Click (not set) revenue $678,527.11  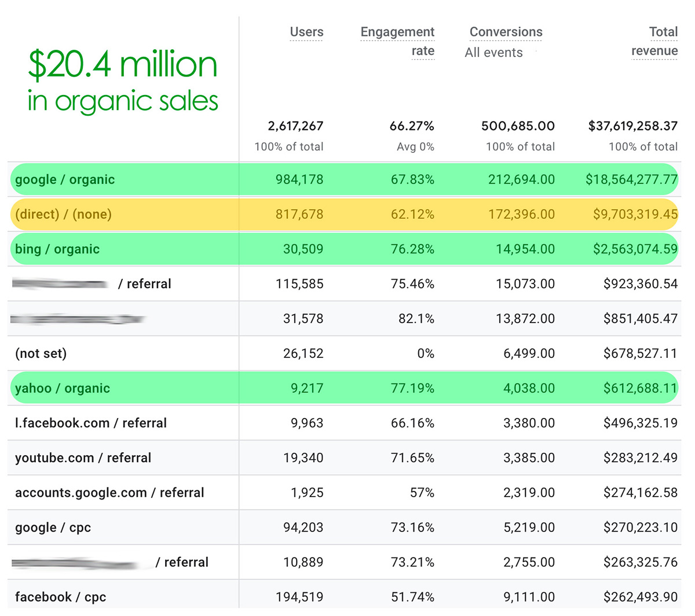coord(641,353)
